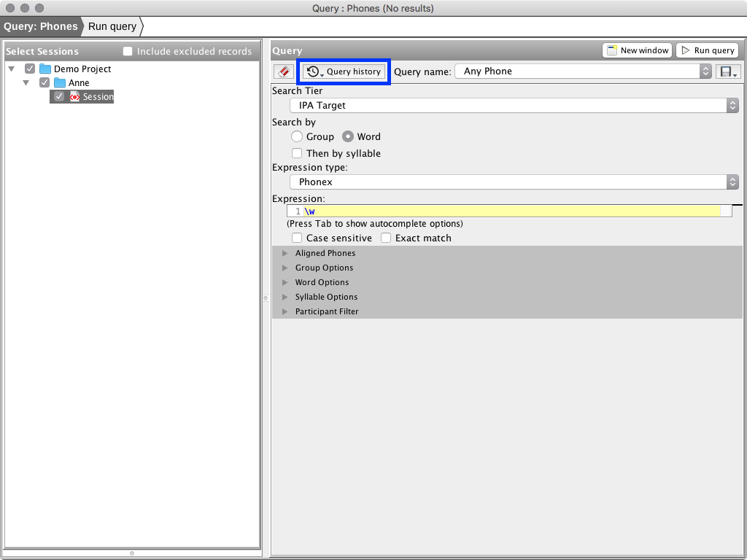This screenshot has width=747, height=560.
Task: Select the Group radio button
Action: pyautogui.click(x=298, y=136)
